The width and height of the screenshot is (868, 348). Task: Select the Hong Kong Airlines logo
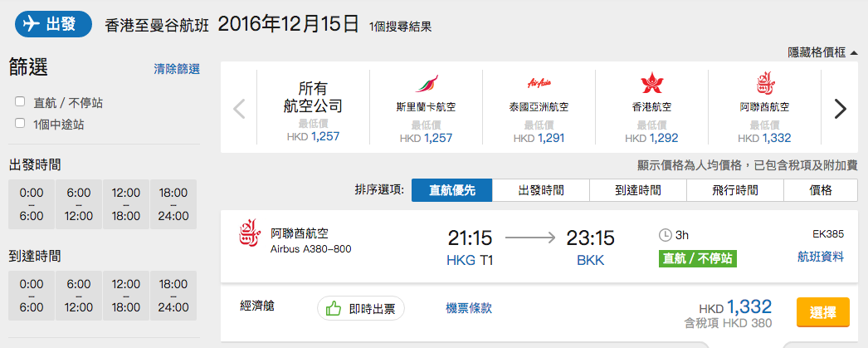(651, 84)
